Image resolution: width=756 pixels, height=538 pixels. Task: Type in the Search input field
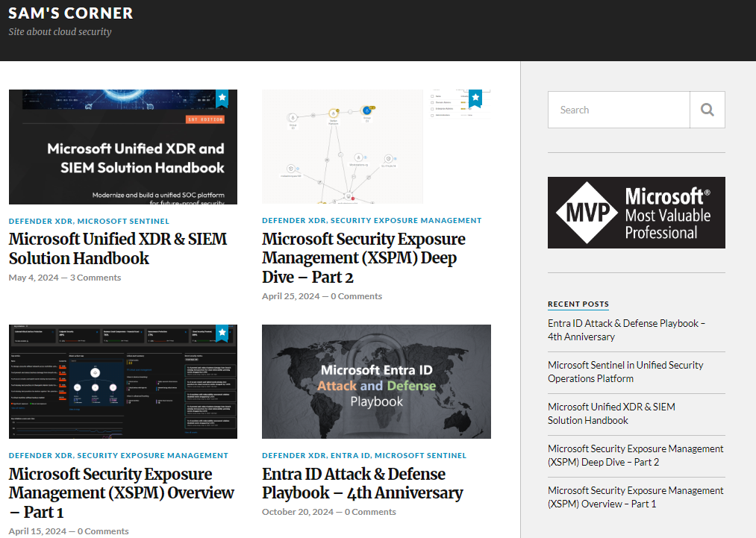pos(619,110)
